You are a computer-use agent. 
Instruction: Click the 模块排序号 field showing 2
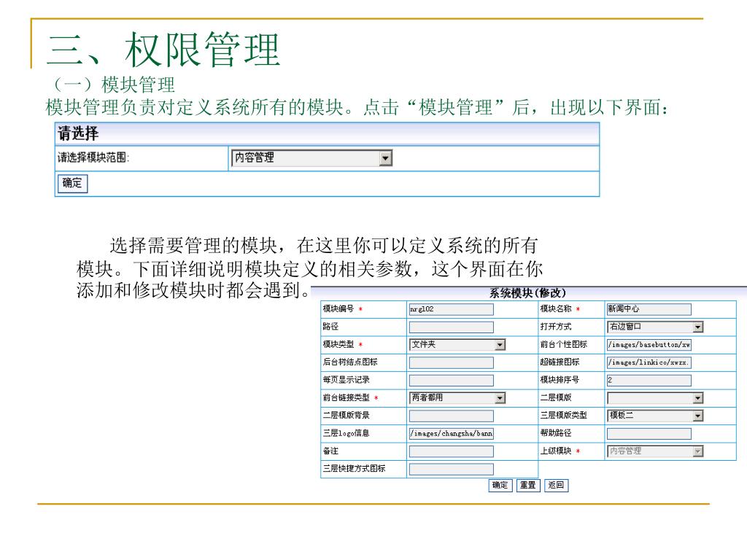click(x=649, y=380)
